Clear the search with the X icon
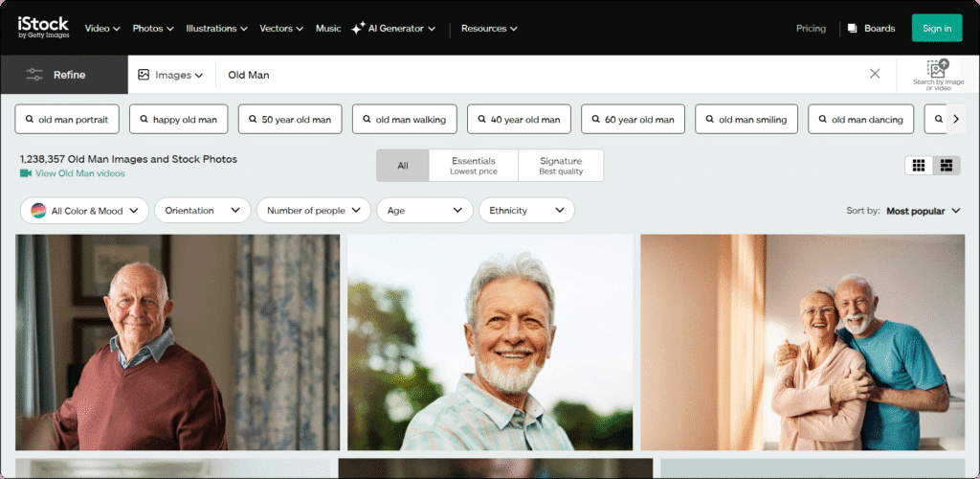This screenshot has width=980, height=479. click(875, 74)
